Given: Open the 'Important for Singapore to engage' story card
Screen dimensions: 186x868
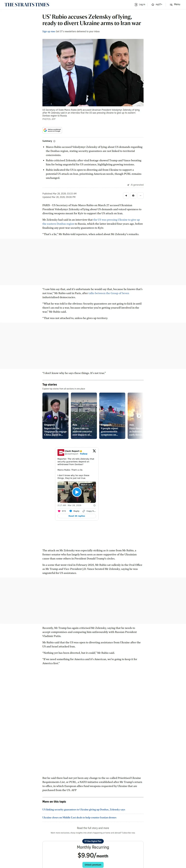Looking at the screenshot, I should point(55,415).
